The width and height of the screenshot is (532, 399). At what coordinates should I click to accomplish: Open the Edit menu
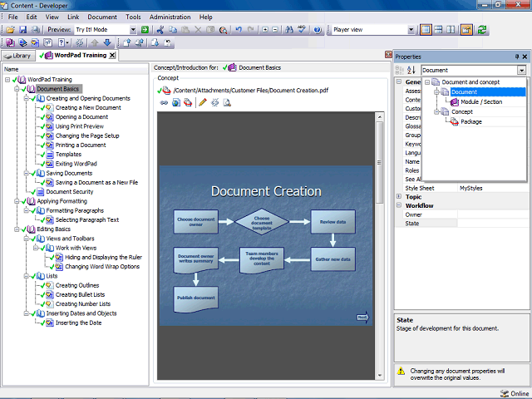[x=32, y=17]
